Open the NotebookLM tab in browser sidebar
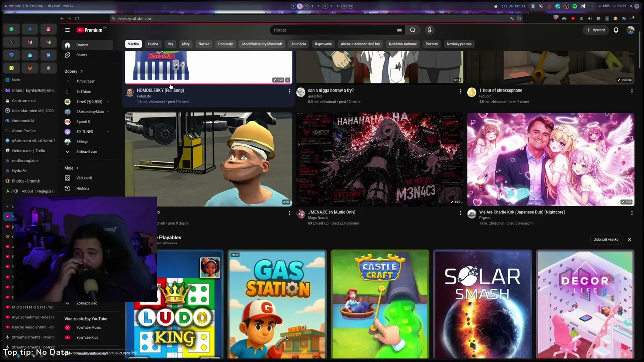This screenshot has height=362, width=644. 30,121
